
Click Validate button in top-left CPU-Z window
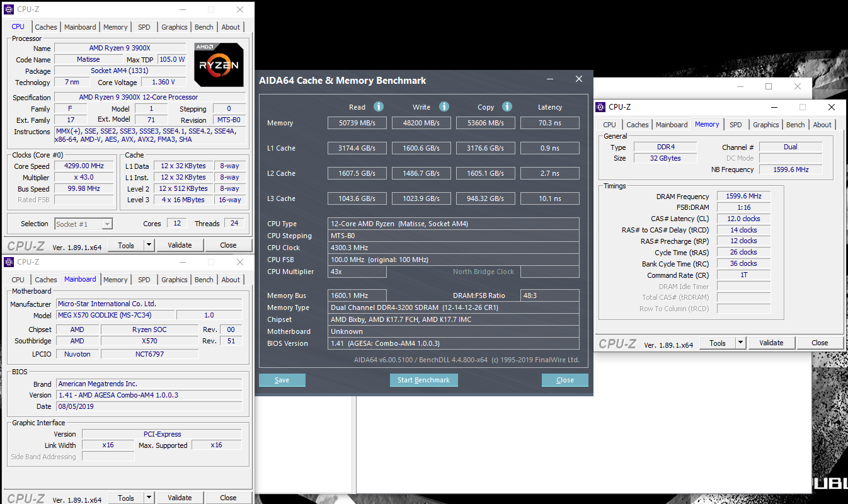pos(180,245)
